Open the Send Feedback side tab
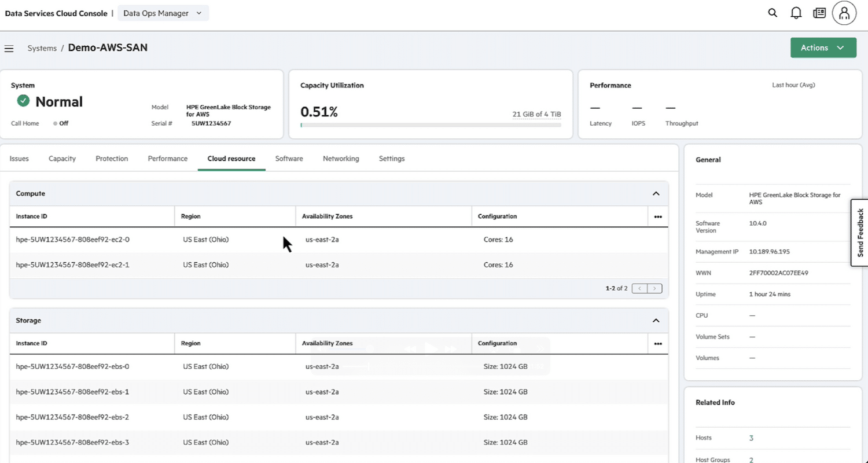The height and width of the screenshot is (463, 868). pos(859,233)
